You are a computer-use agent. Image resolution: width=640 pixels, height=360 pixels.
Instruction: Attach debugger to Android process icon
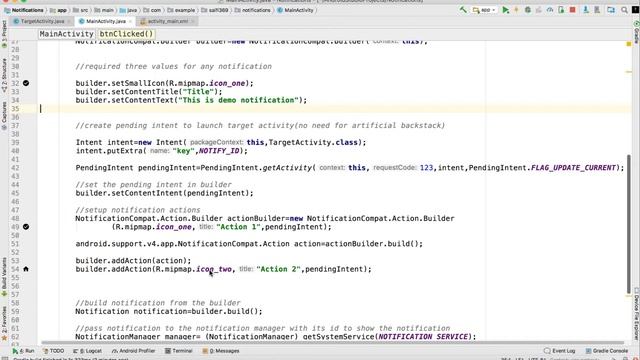[561, 10]
